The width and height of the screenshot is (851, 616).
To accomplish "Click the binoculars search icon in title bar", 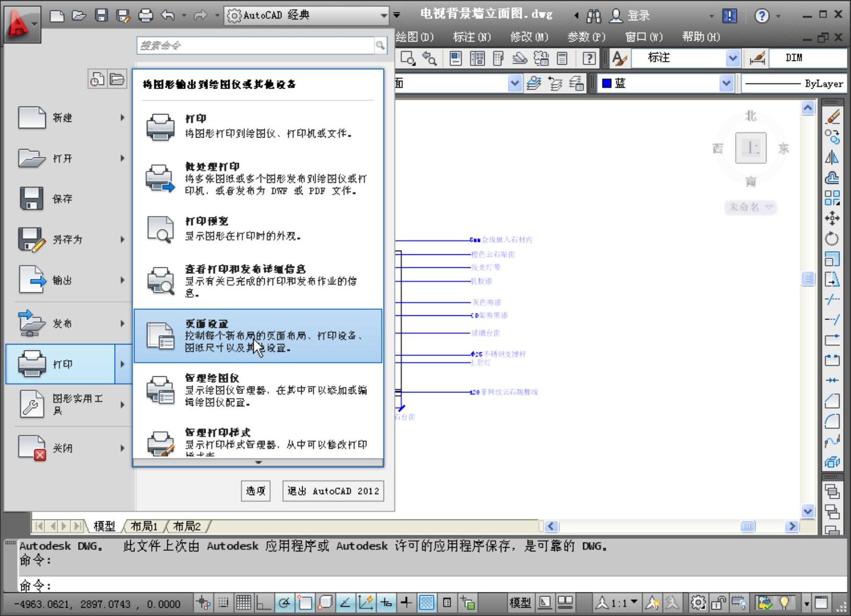I will (x=594, y=16).
